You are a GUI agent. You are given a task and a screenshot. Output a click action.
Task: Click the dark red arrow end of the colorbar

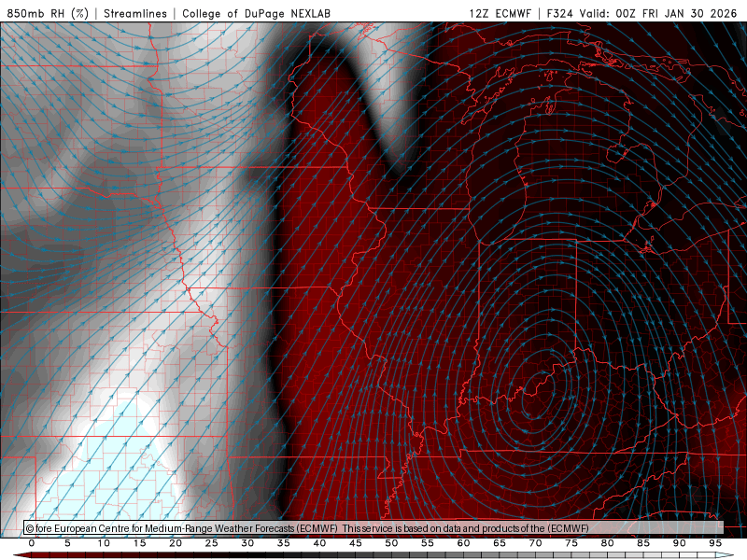pos(21,555)
